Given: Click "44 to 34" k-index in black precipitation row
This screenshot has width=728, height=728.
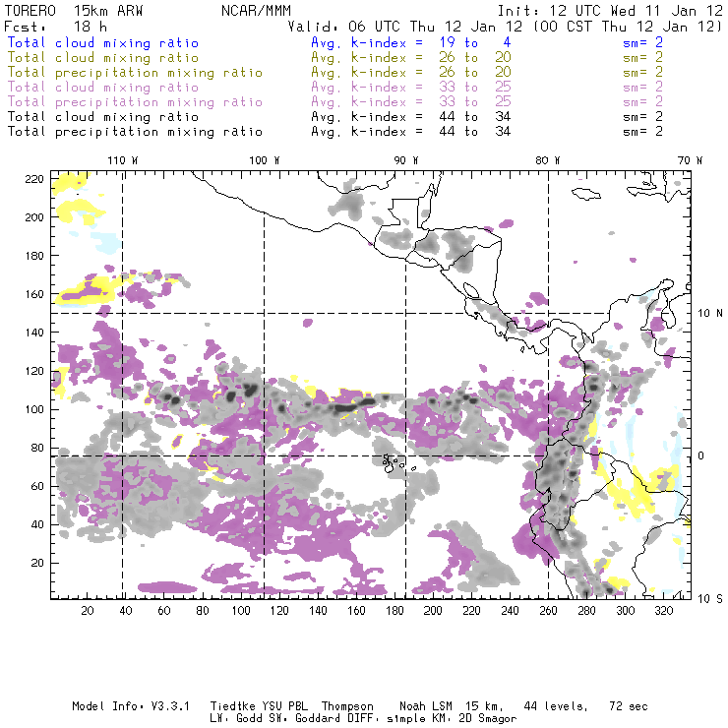Looking at the screenshot, I should (x=475, y=132).
